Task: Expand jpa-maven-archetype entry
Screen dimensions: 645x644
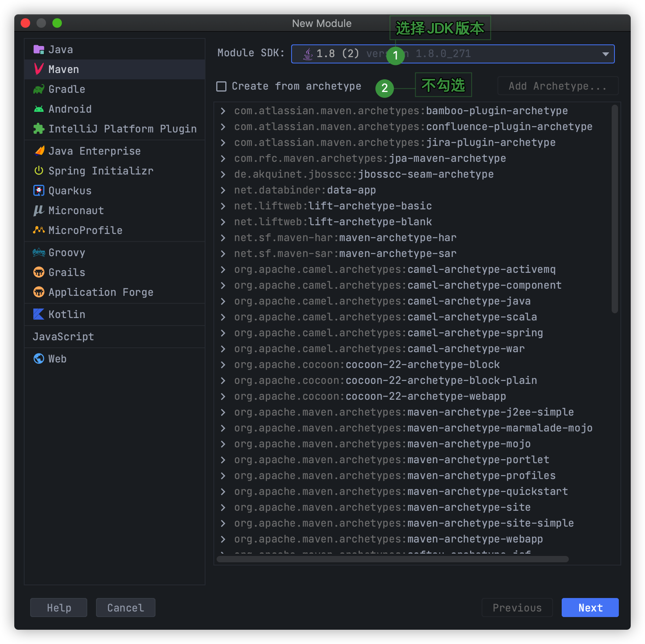Action: tap(223, 159)
